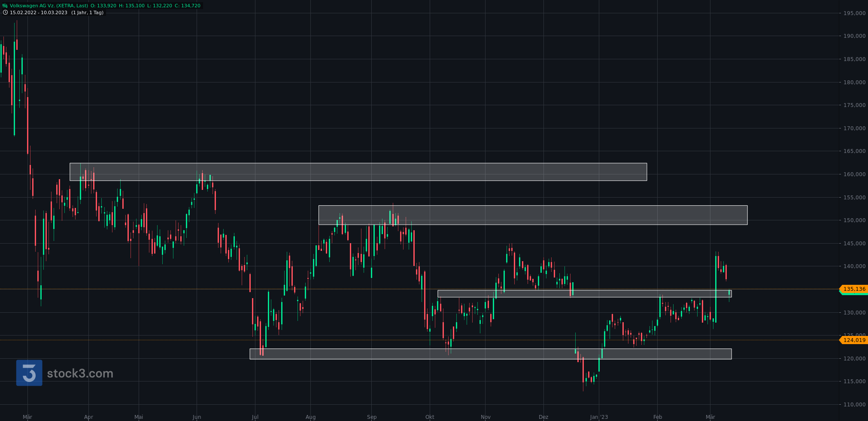Click the high value 'H: 135,100'
868x421 pixels.
point(132,6)
